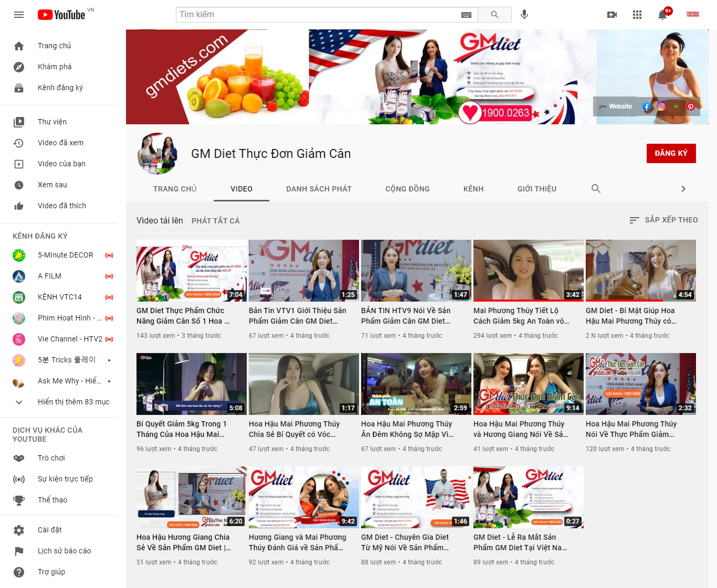The width and height of the screenshot is (717, 588).
Task: Switch to the 'Giới thiệu' tab
Action: 536,189
